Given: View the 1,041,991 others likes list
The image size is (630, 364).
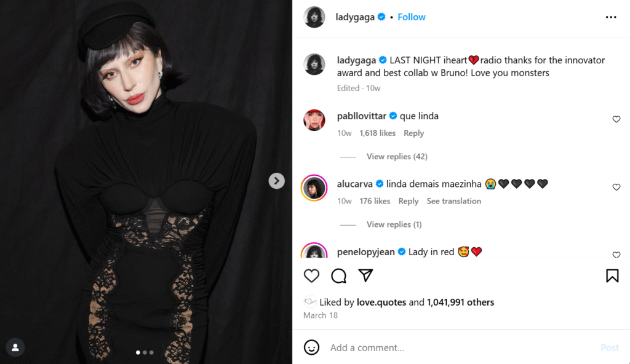Looking at the screenshot, I should click(460, 302).
